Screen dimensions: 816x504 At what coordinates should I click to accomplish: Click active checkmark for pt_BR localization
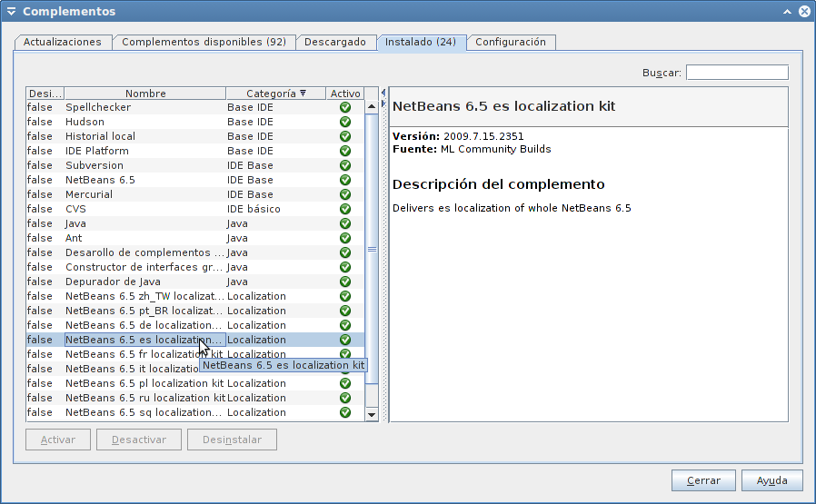coord(345,311)
